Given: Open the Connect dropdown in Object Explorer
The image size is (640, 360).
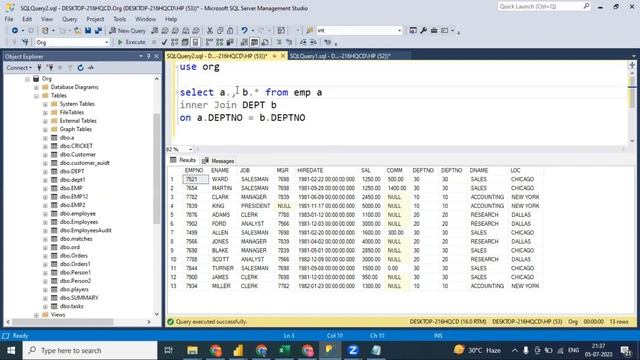Looking at the screenshot, I should point(19,68).
